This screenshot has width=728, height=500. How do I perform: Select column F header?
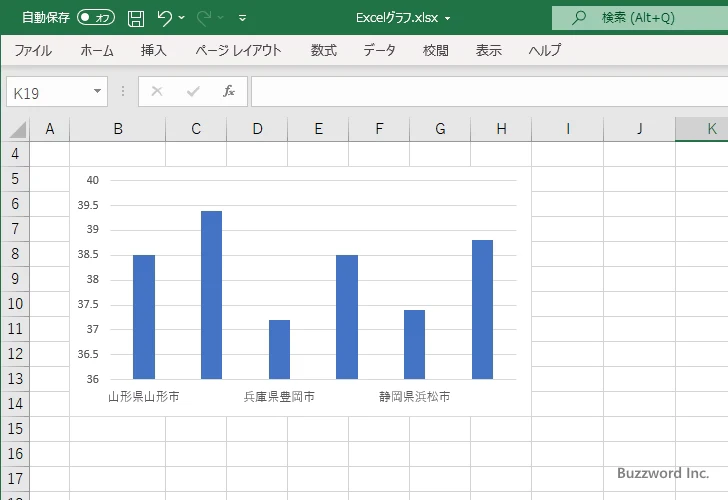379,129
